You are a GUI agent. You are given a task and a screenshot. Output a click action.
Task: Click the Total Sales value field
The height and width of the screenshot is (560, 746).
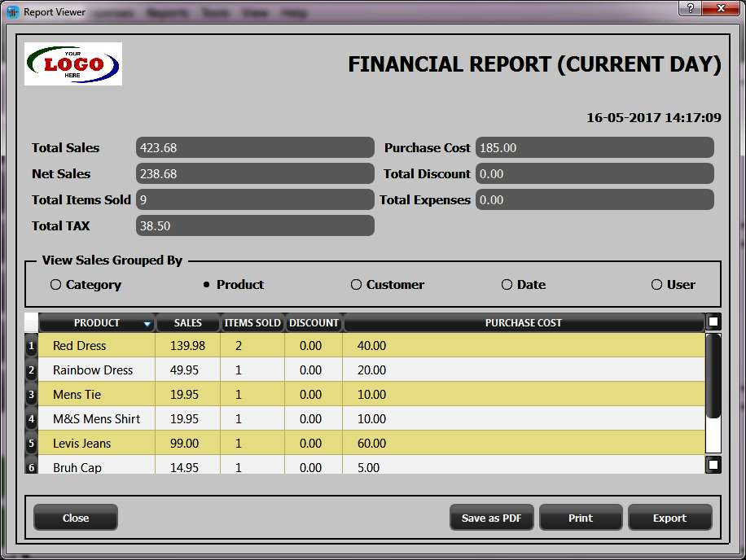tap(255, 147)
